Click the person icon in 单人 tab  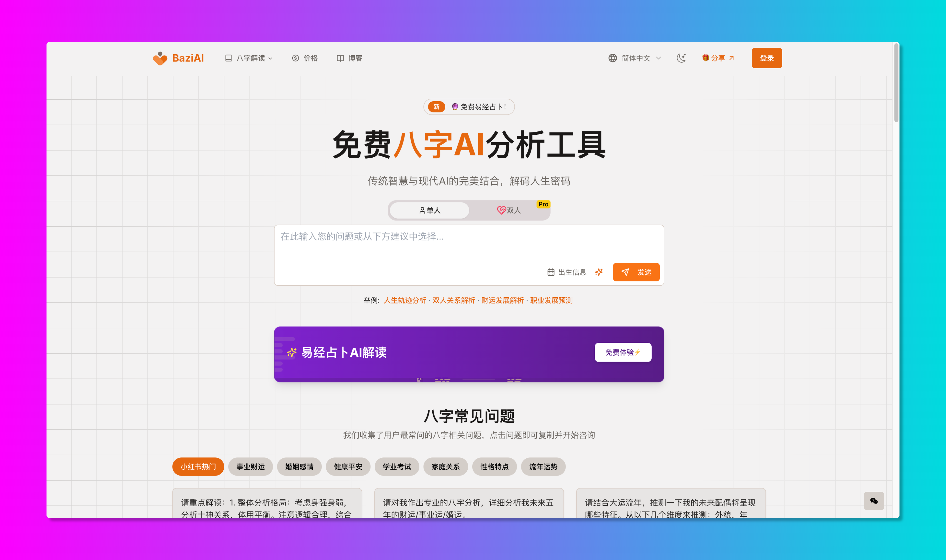pyautogui.click(x=422, y=210)
